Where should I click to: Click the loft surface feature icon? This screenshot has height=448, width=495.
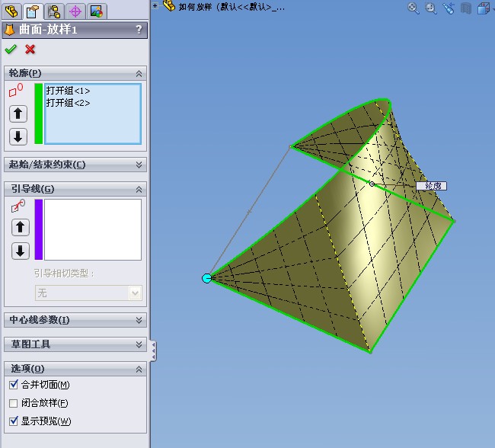[x=10, y=30]
